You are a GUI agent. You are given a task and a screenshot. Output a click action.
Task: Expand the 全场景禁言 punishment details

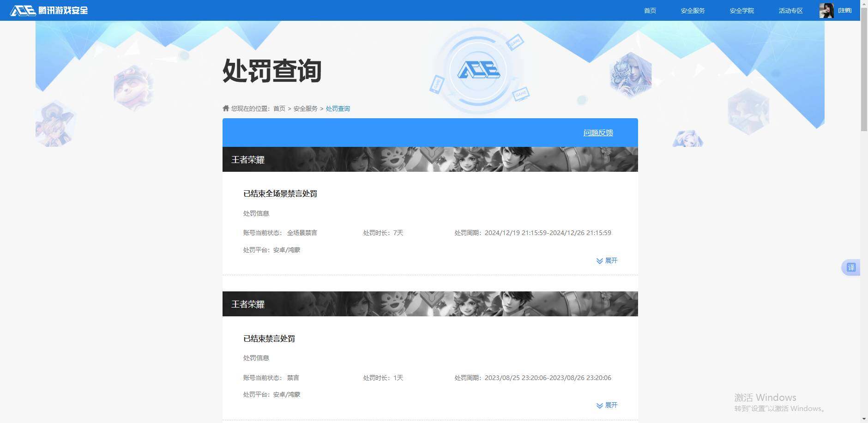click(610, 260)
